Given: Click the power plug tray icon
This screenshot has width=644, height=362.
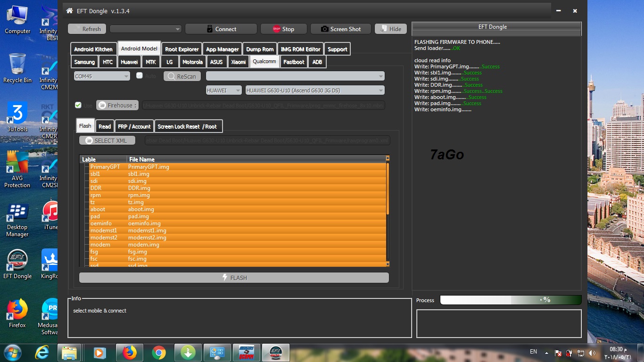Looking at the screenshot, I should click(570, 353).
